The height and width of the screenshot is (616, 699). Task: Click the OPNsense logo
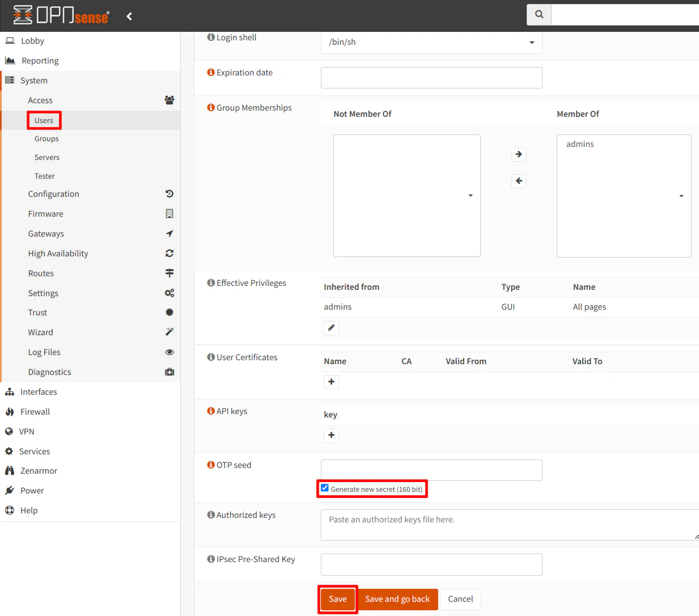pos(61,15)
